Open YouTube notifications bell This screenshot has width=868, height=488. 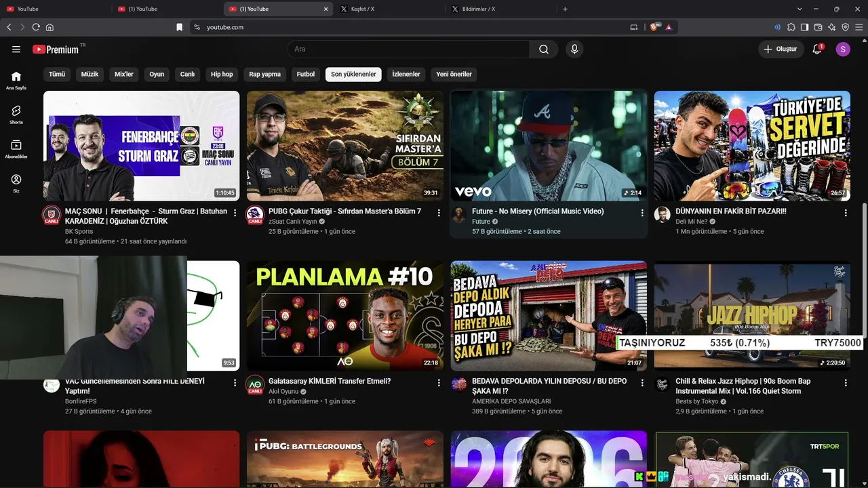817,49
